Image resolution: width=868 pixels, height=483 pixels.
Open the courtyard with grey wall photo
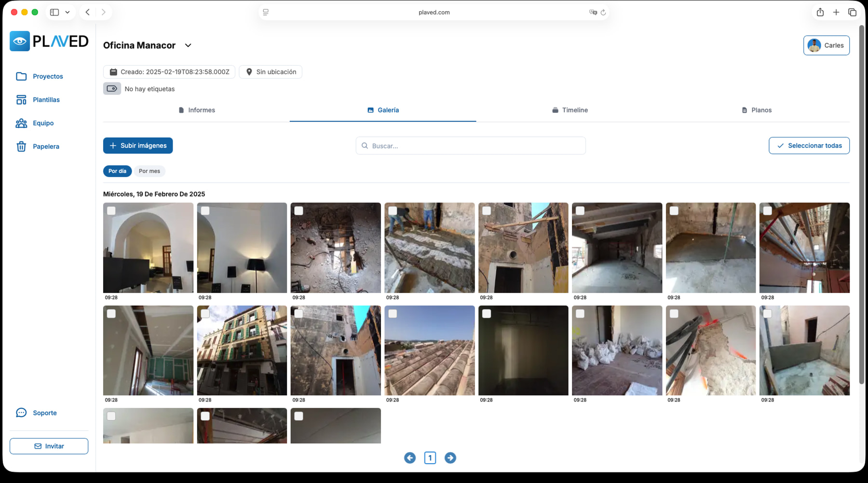point(804,350)
